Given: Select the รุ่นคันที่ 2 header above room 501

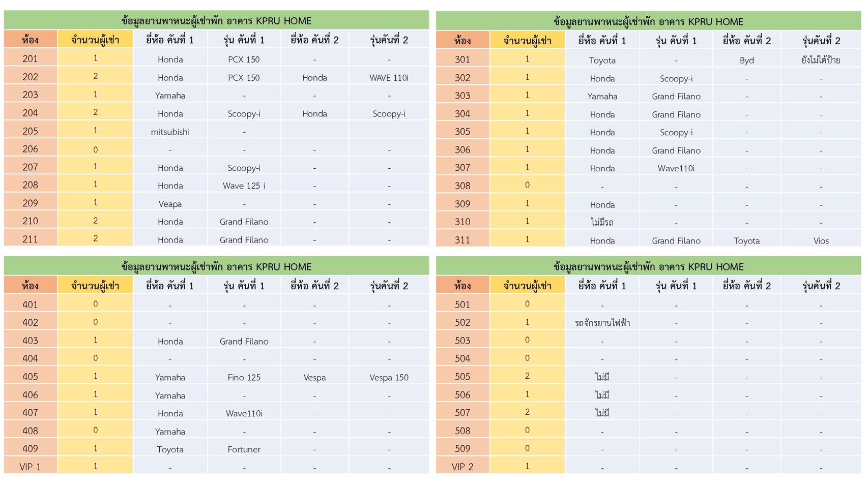Looking at the screenshot, I should click(x=821, y=286).
